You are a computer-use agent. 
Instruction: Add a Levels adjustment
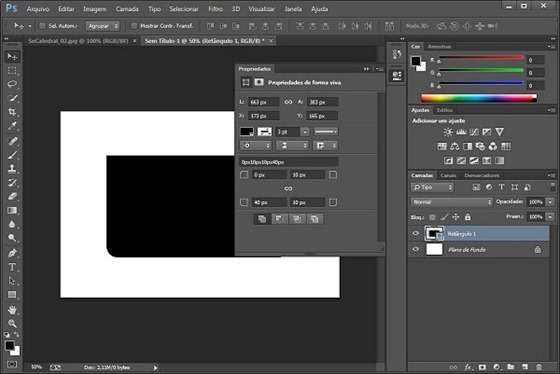[461, 132]
